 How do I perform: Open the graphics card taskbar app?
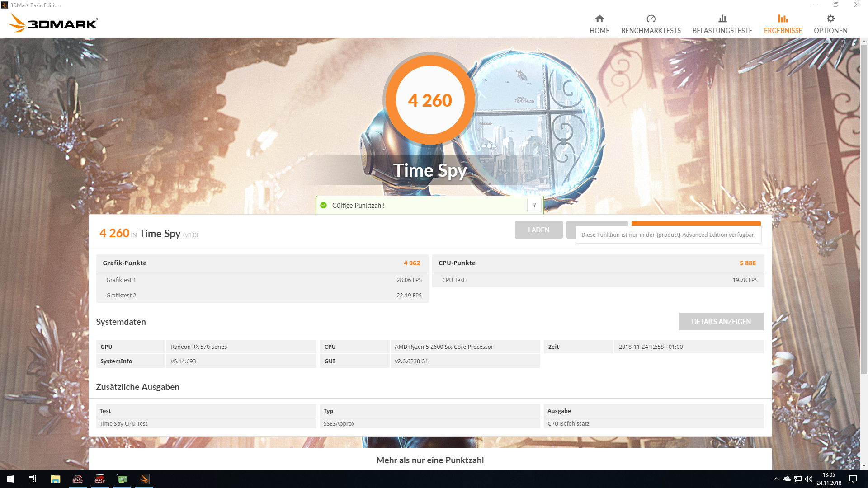coord(122,479)
